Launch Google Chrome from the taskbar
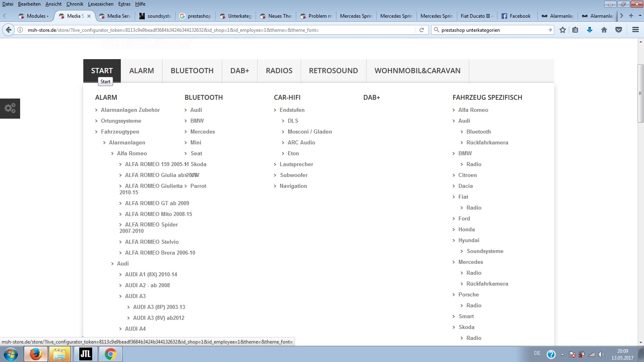Screen dimensions: 644x362 [x=110, y=354]
